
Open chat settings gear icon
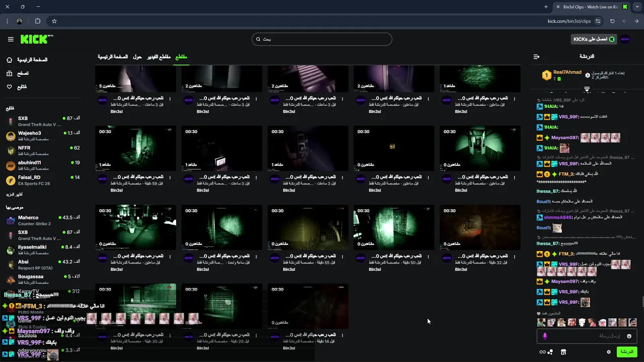(x=609, y=352)
